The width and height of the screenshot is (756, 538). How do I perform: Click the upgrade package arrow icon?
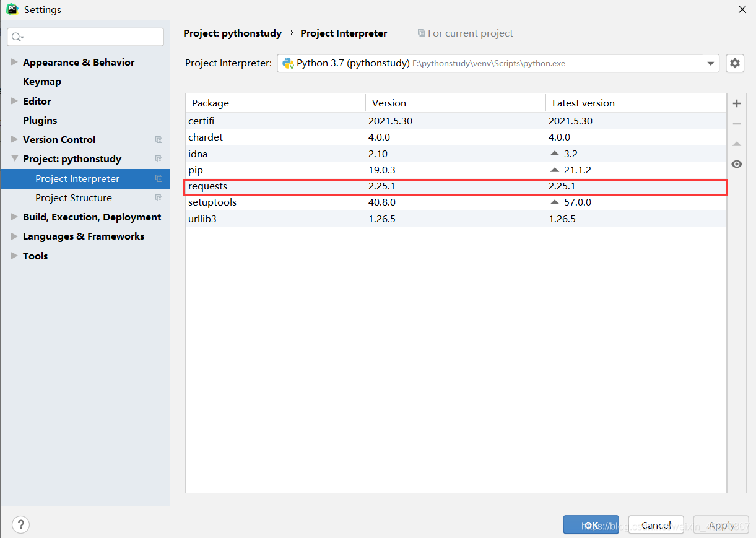click(736, 144)
